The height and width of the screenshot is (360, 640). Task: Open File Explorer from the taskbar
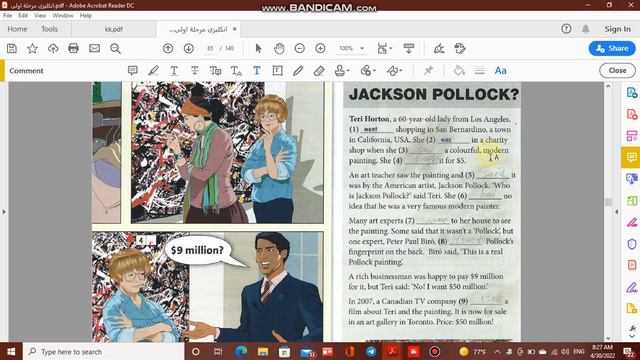click(263, 351)
